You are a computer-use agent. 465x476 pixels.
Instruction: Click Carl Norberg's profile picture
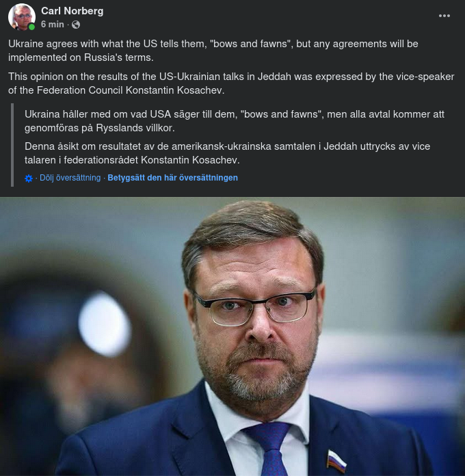tap(22, 17)
